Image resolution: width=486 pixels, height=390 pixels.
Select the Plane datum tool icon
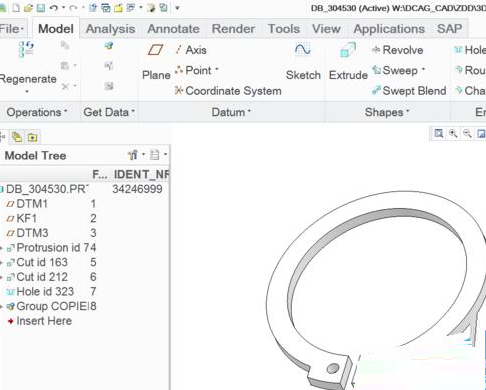click(155, 50)
